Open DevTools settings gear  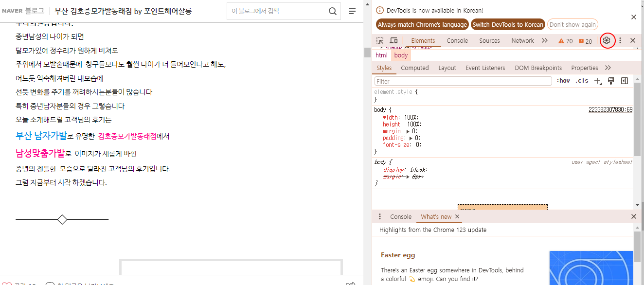(x=607, y=40)
